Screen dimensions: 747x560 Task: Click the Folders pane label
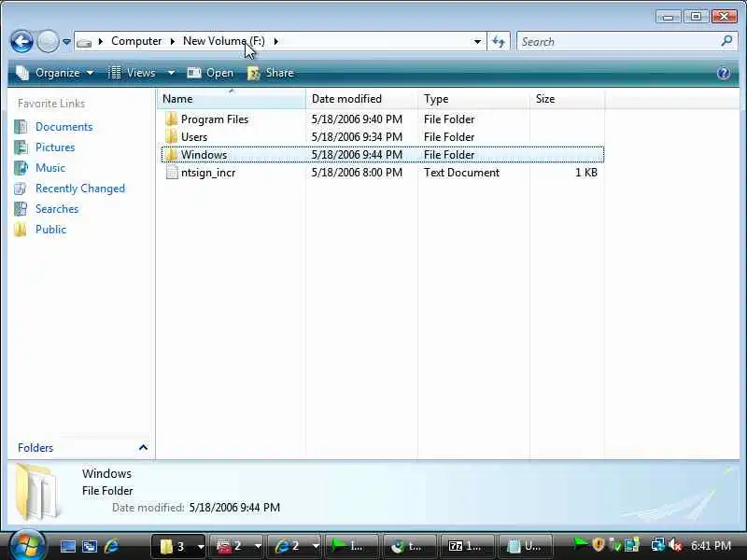[x=35, y=448]
